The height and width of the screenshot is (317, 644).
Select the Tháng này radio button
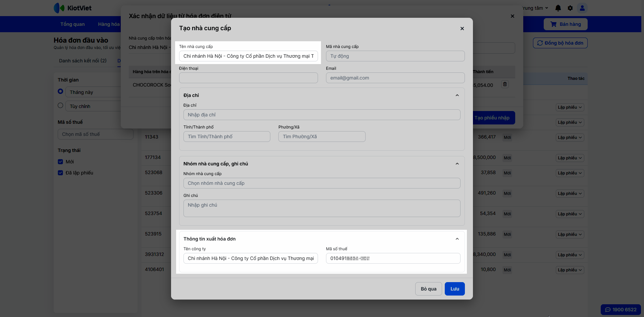(60, 91)
